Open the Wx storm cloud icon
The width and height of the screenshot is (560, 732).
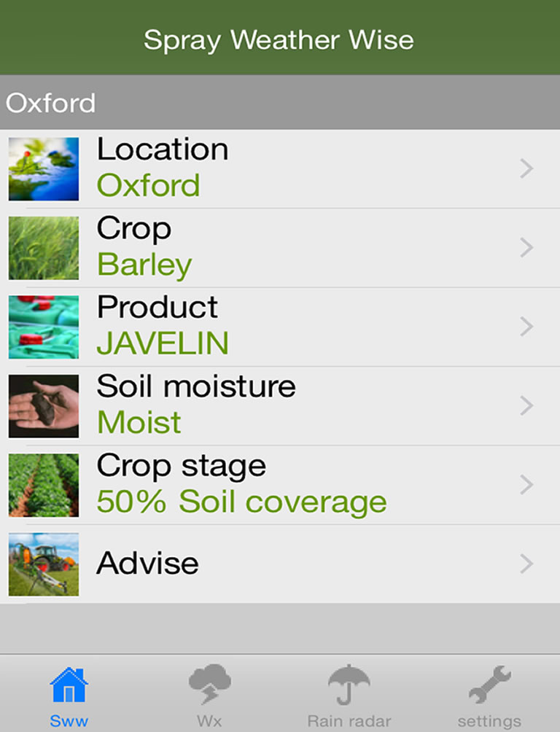209,686
